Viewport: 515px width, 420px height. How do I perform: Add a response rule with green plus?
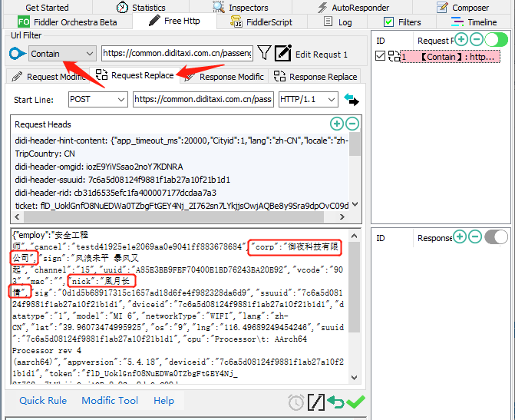(460, 236)
